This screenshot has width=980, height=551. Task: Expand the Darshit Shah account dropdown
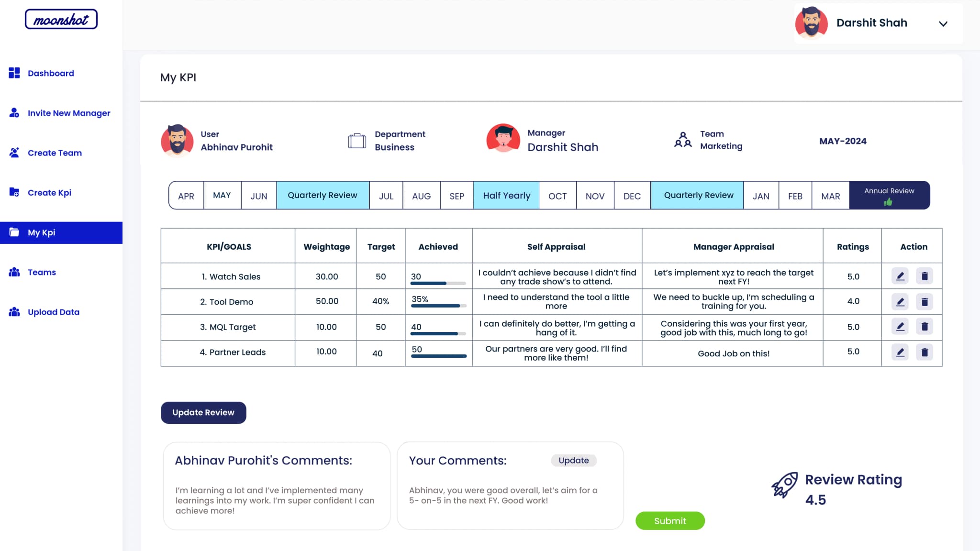pos(943,23)
